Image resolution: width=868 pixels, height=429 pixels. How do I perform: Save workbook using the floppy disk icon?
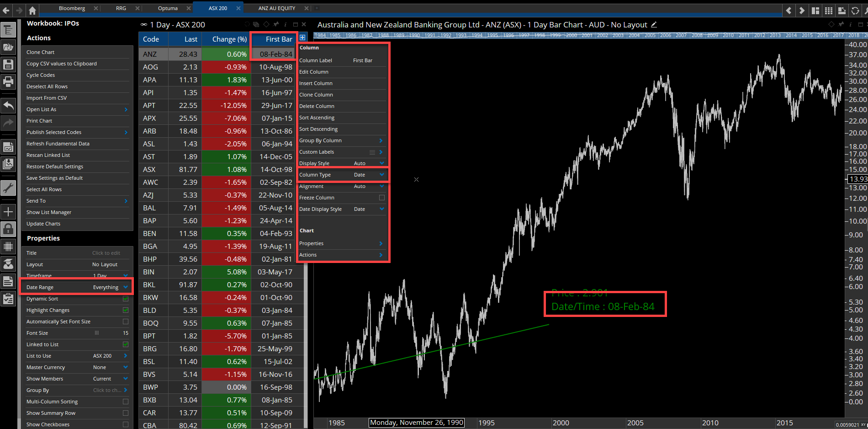(x=8, y=64)
